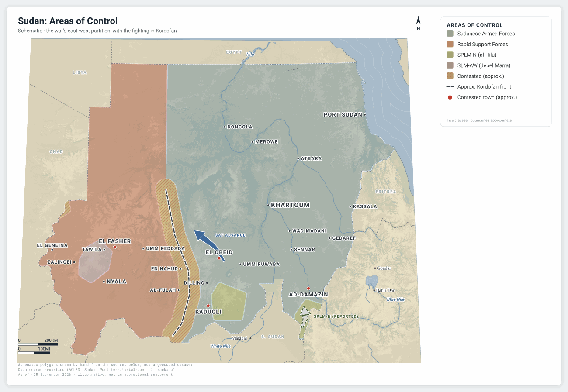Click the Malakal town label
The image size is (568, 392).
[239, 338]
